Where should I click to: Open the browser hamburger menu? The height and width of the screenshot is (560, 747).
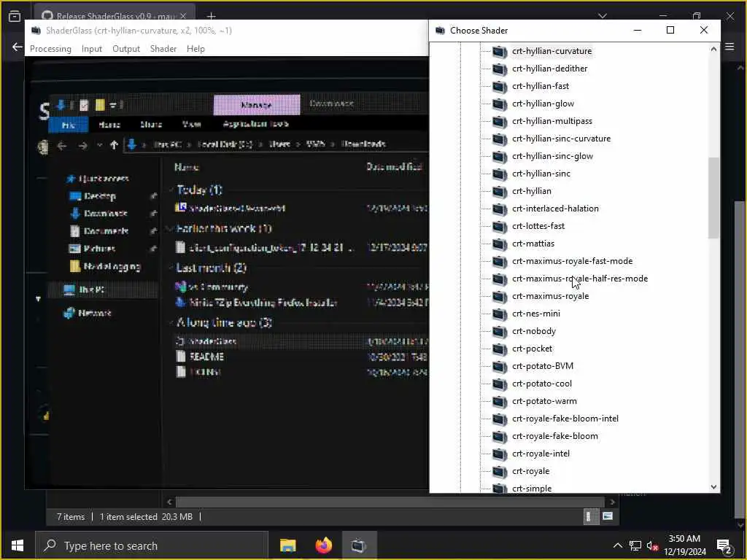[x=729, y=47]
